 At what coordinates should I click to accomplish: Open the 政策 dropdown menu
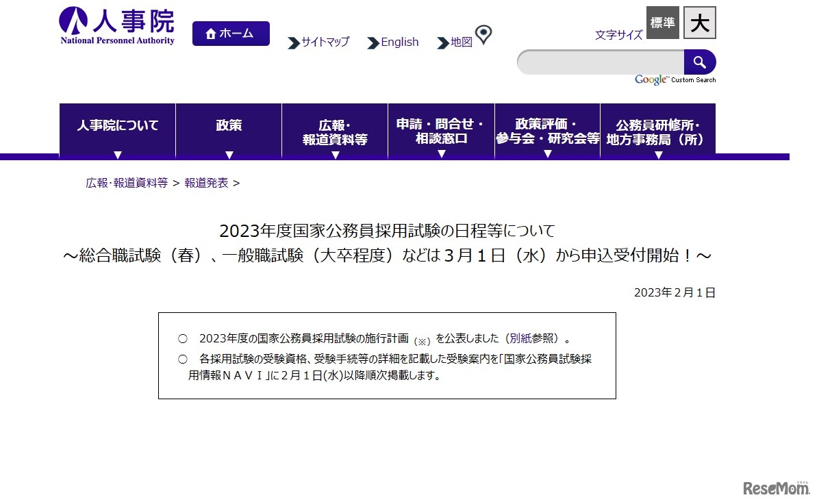(x=229, y=125)
